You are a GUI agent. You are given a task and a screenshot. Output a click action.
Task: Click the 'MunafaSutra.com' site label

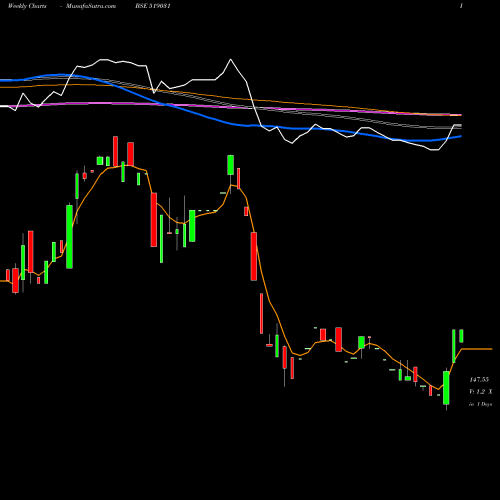click(x=91, y=6)
